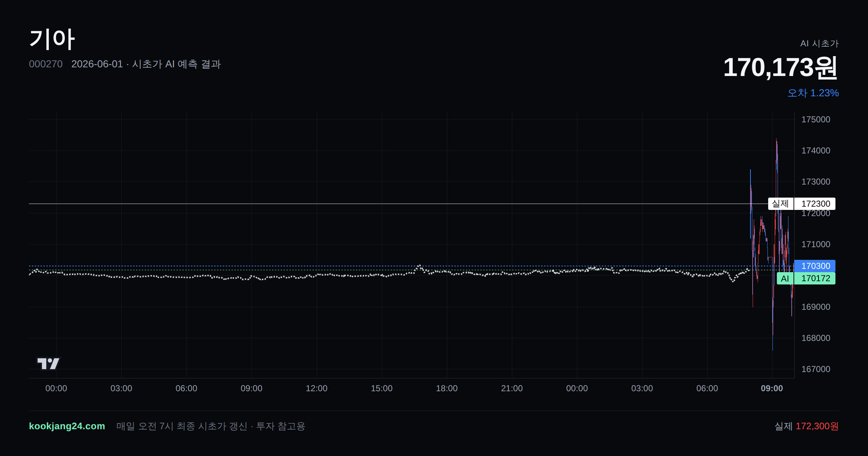
Task: Click the green AI label tag
Action: tap(785, 278)
